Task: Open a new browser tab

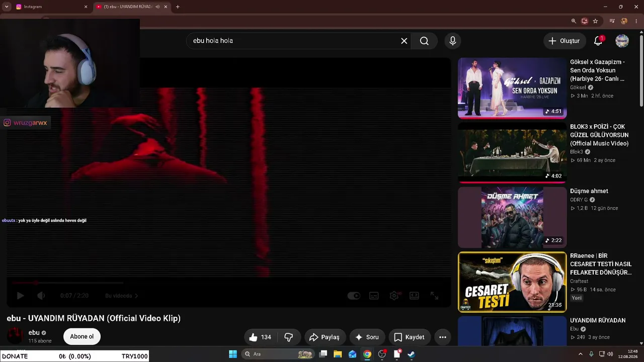Action: pos(178,7)
